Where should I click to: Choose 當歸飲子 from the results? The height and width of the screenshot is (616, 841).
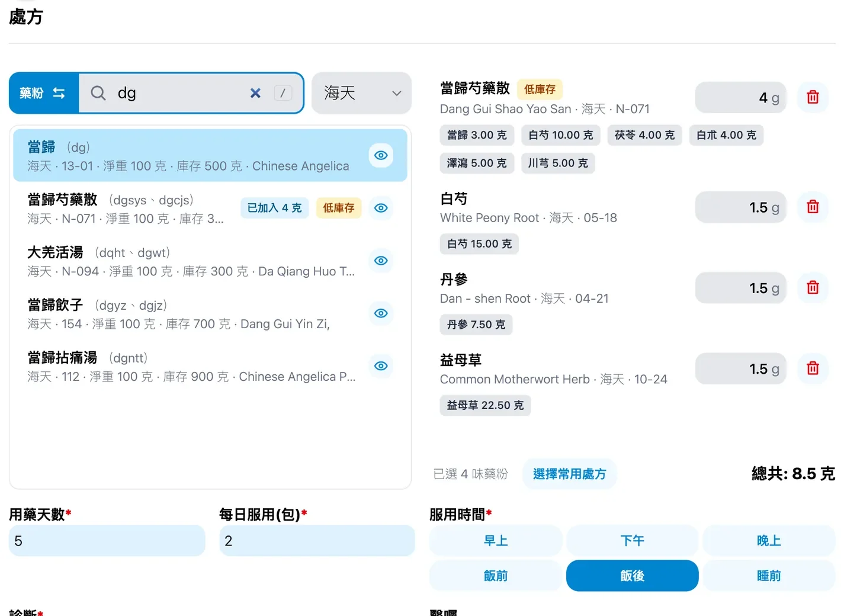pos(210,313)
